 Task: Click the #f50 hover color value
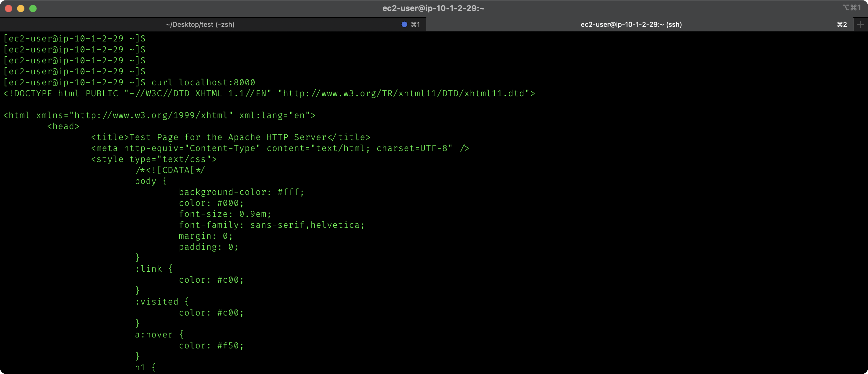click(228, 346)
